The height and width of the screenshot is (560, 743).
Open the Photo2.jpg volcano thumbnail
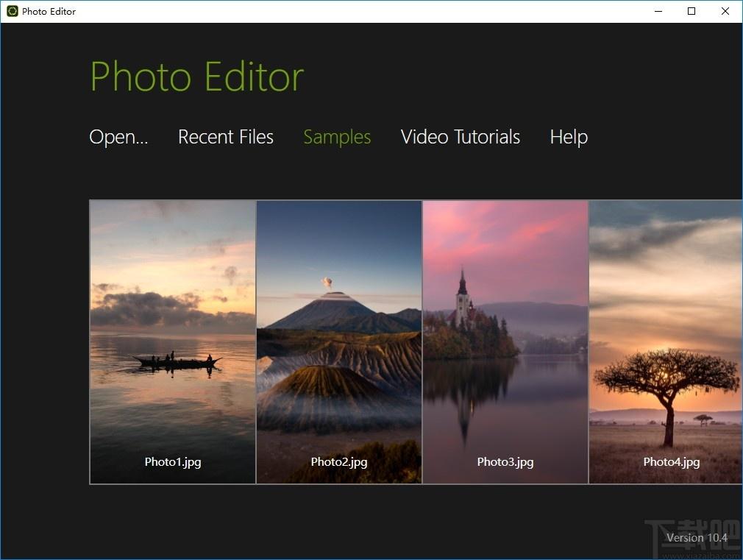(339, 342)
